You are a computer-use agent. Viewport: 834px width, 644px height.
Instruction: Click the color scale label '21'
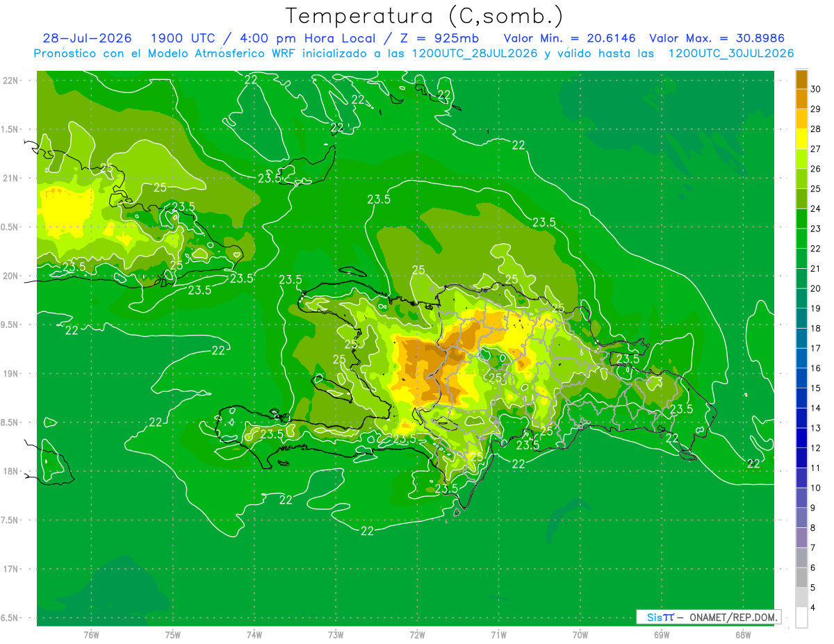(x=815, y=268)
